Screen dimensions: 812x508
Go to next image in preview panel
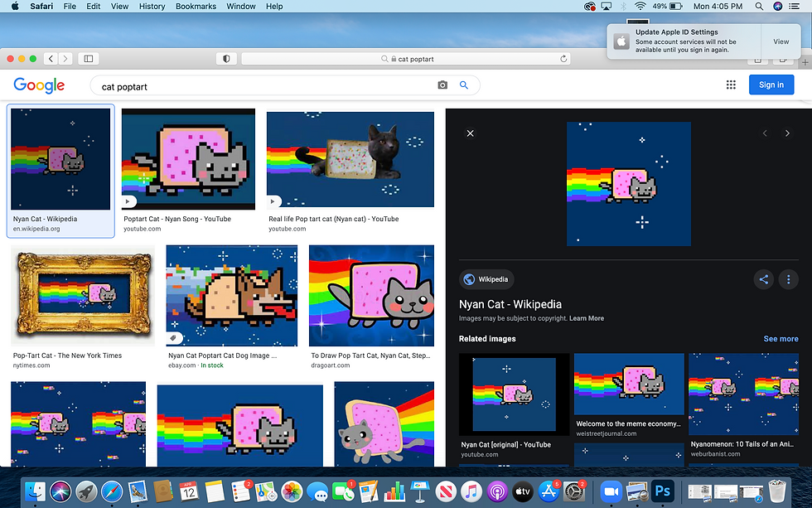787,133
